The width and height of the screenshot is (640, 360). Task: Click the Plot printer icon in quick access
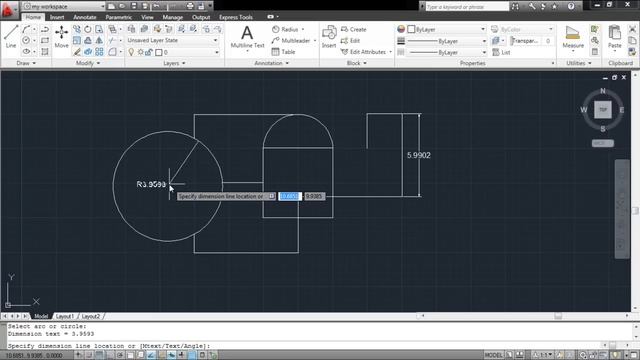(x=190, y=6)
